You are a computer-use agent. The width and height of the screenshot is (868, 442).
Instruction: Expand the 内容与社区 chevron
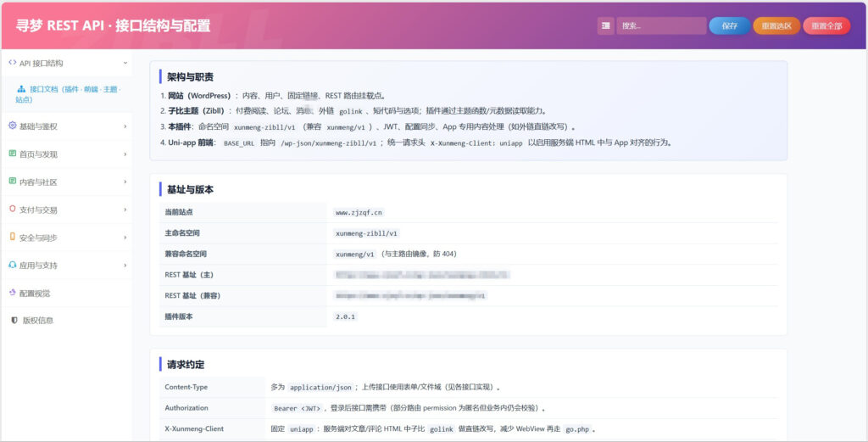point(125,182)
